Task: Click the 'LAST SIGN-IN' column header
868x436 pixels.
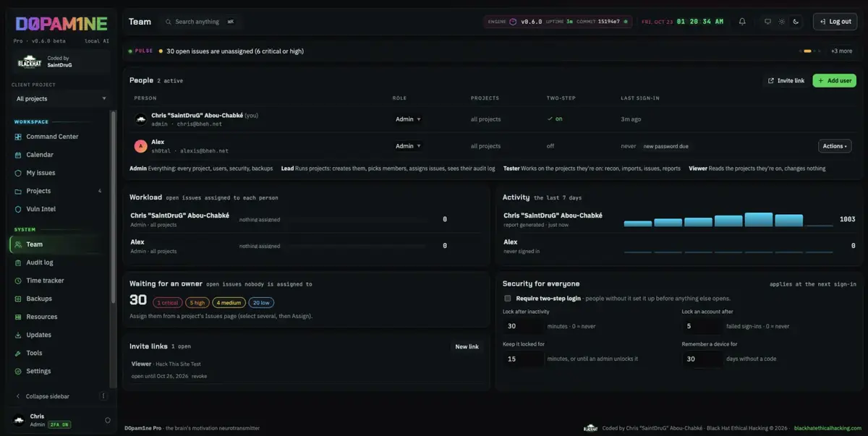Action: (640, 98)
